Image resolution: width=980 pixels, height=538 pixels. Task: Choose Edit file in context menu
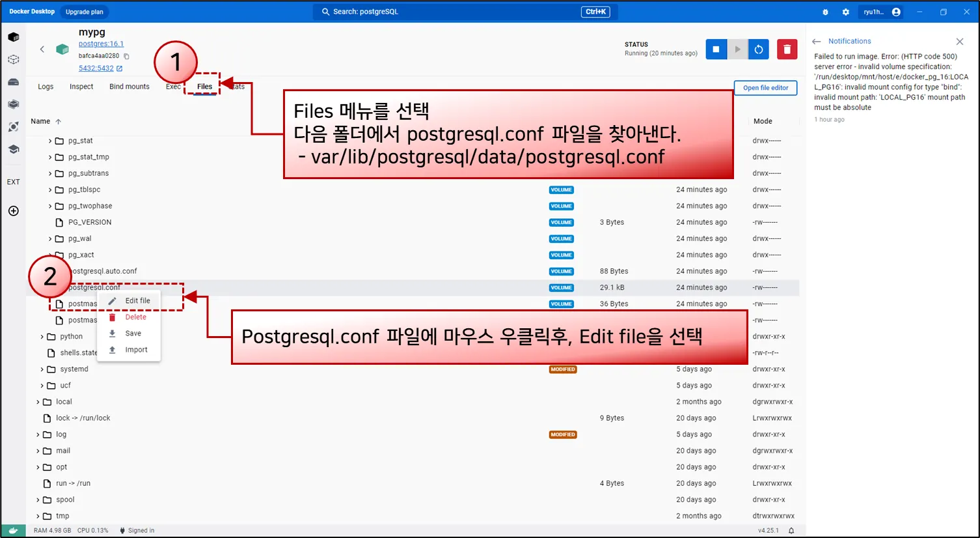[x=129, y=301]
